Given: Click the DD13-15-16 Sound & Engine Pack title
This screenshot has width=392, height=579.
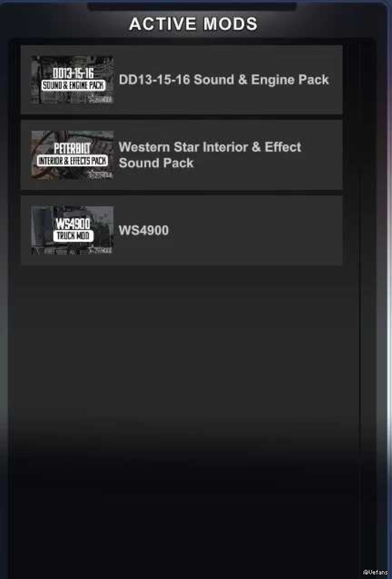Looking at the screenshot, I should point(224,80).
